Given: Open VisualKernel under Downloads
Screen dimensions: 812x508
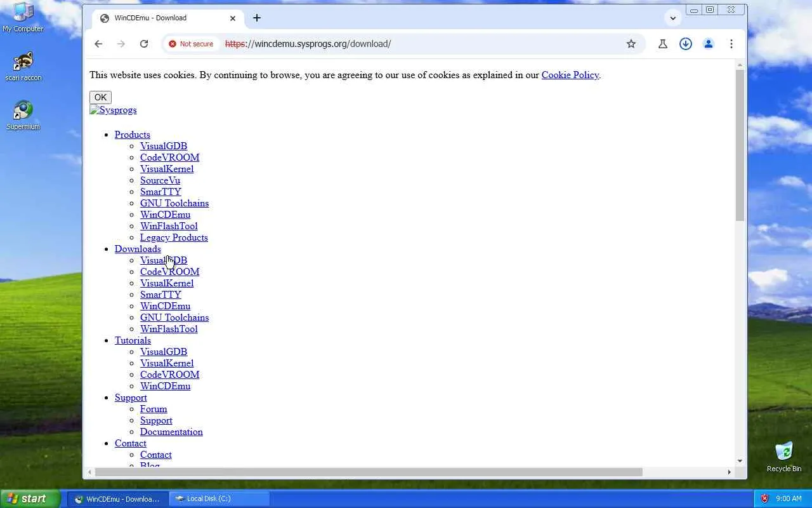Looking at the screenshot, I should pos(167,283).
